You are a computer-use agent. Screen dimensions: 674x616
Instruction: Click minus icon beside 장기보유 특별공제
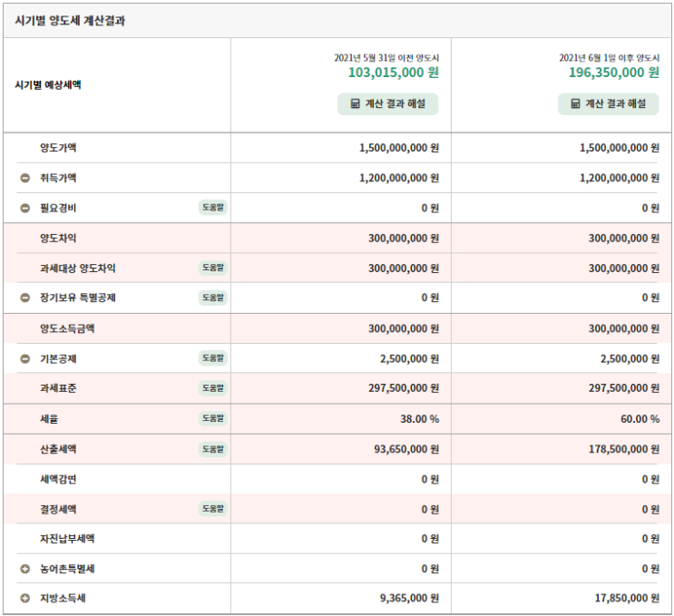tap(24, 298)
